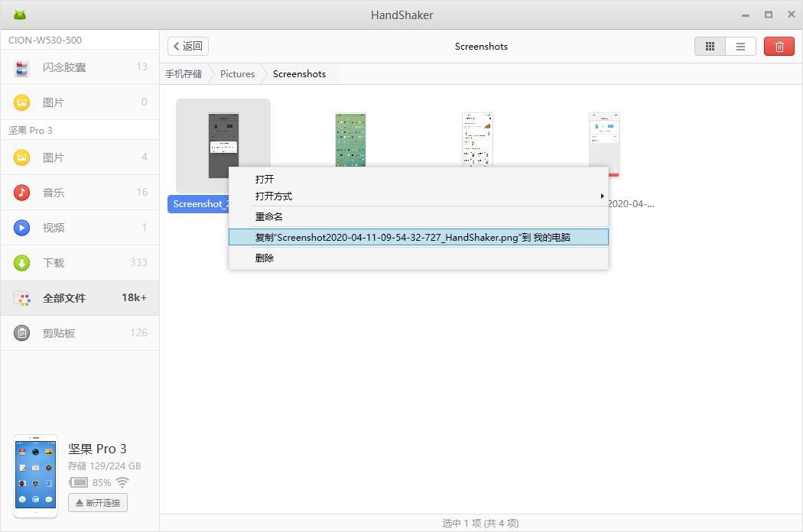
Task: Select the 音乐 icon under 坚果 Pro 3
Action: (21, 192)
